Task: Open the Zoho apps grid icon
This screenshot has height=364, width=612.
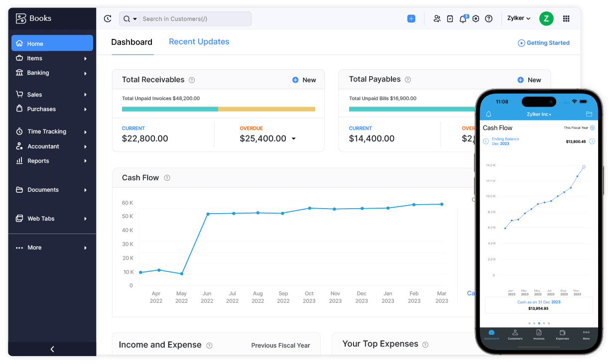Action: [566, 18]
